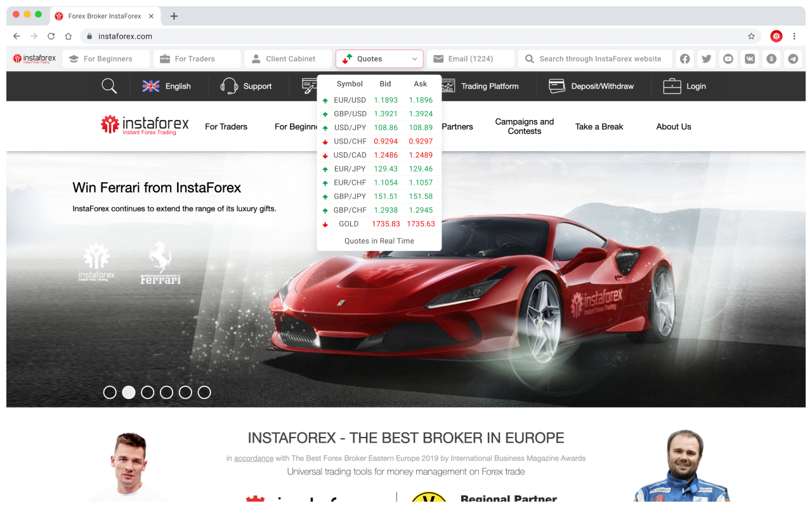Bookmark this page with the star icon
Image resolution: width=812 pixels, height=508 pixels.
(752, 36)
